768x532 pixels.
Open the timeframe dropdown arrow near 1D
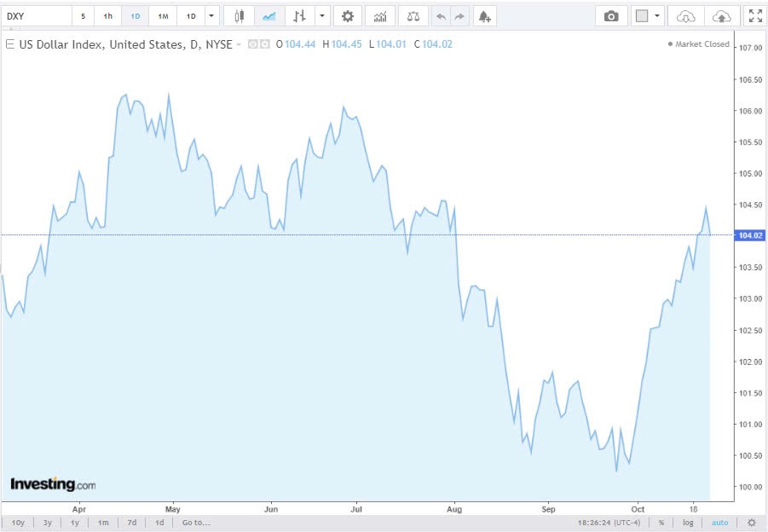pos(211,15)
